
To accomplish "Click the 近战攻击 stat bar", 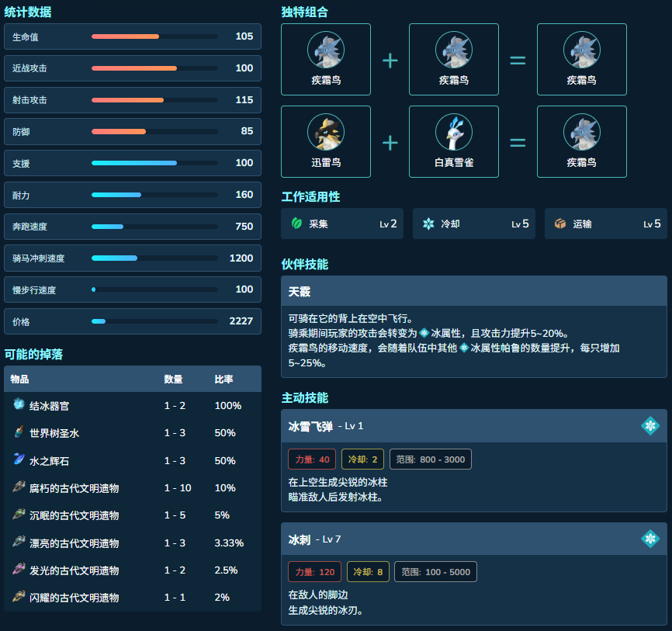I will (x=154, y=68).
